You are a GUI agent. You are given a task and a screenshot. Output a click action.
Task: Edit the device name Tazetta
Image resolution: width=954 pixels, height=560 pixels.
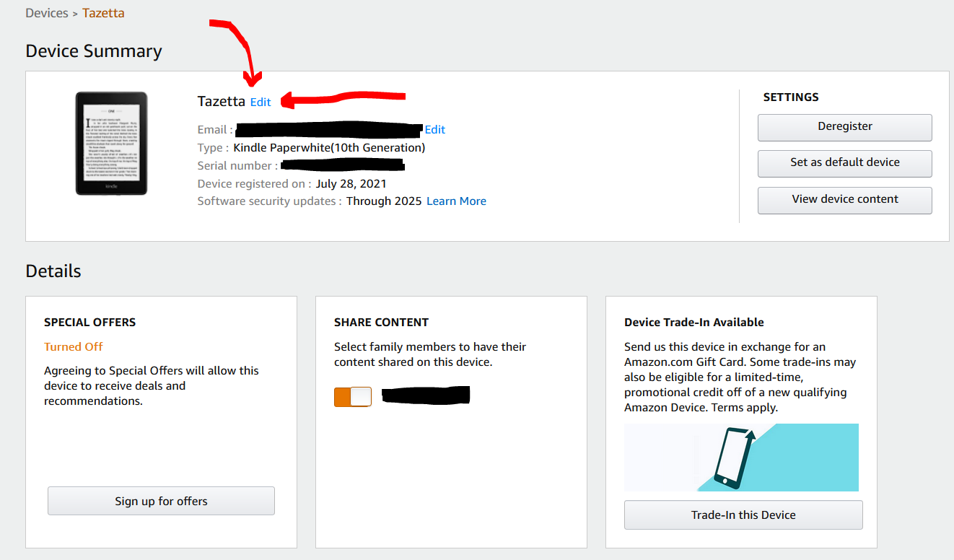(261, 102)
